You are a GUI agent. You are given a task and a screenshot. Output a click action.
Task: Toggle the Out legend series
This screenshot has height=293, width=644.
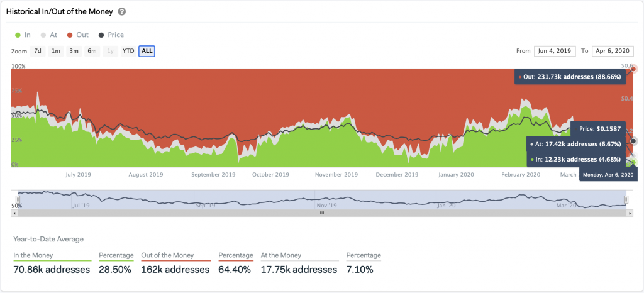tap(77, 35)
